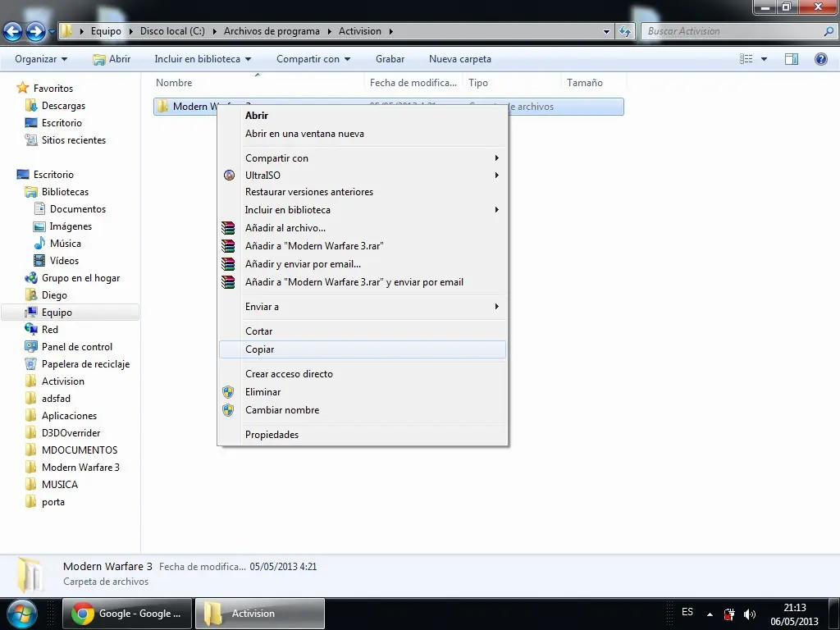Click the Google Chrome taskbar icon
Viewport: 840px width, 630px height.
click(x=83, y=614)
